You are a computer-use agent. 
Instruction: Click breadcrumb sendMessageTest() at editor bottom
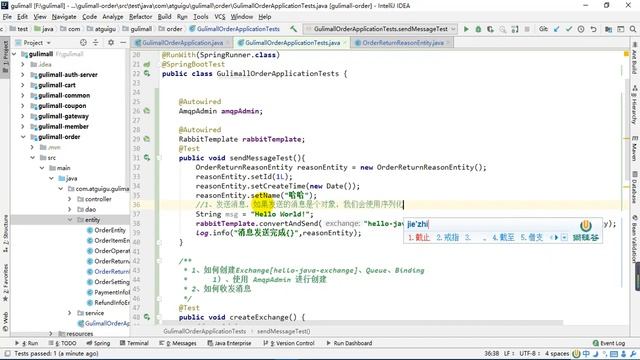284,331
